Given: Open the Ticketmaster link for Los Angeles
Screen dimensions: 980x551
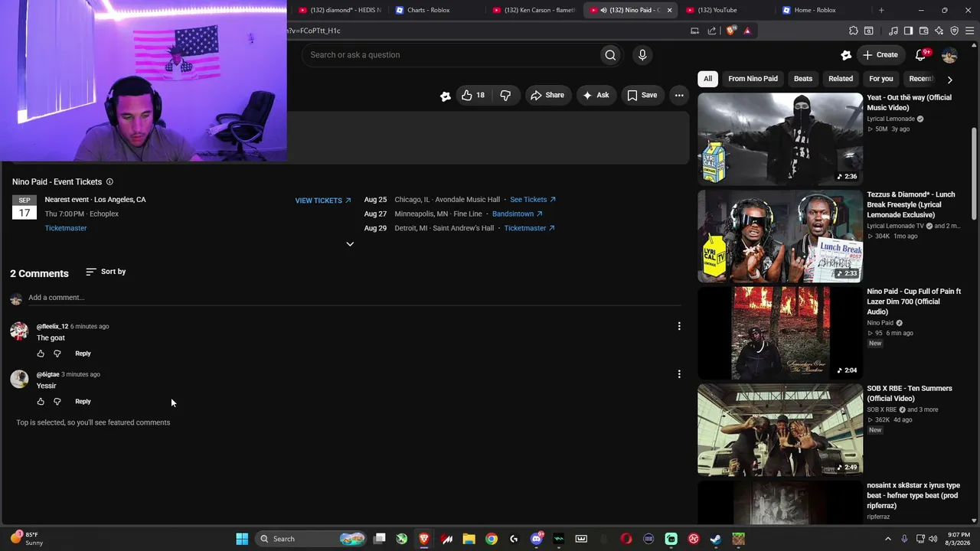Looking at the screenshot, I should (66, 228).
